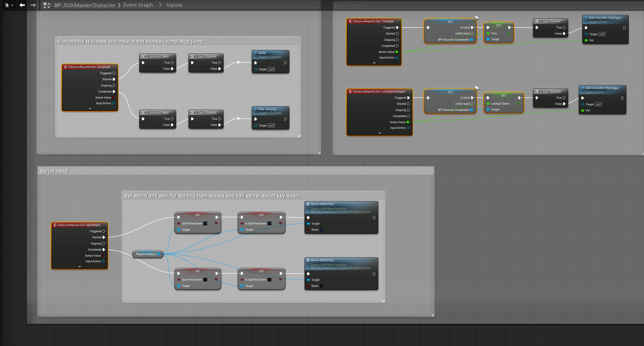
Task: Select the Inputs breadcrumb
Action: tap(174, 5)
